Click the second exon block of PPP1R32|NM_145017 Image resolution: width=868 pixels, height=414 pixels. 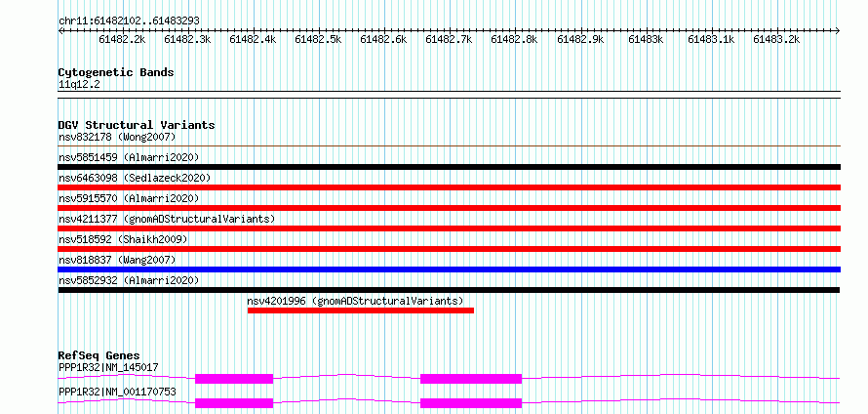pos(471,379)
